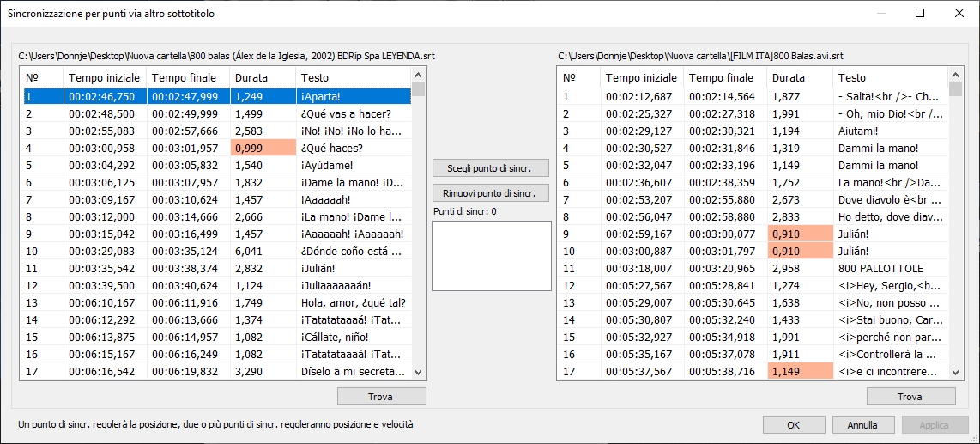Select right row '<i>Controllerà la ...'

click(x=753, y=355)
